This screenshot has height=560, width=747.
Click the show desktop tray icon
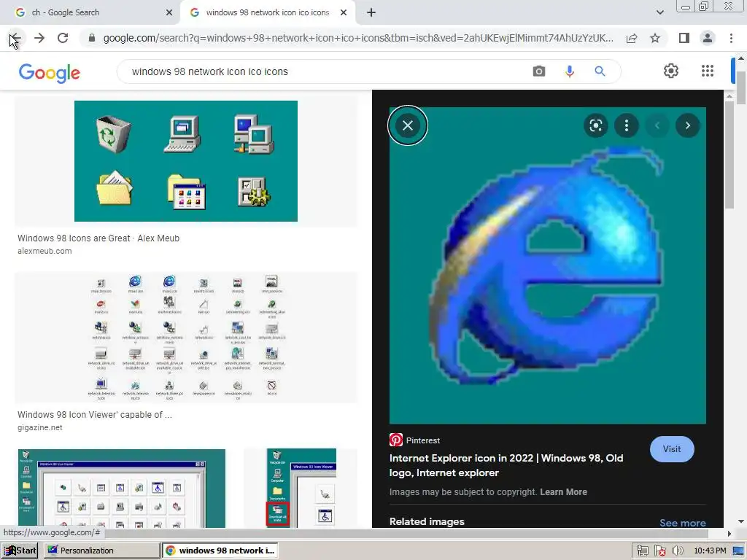tap(738, 551)
